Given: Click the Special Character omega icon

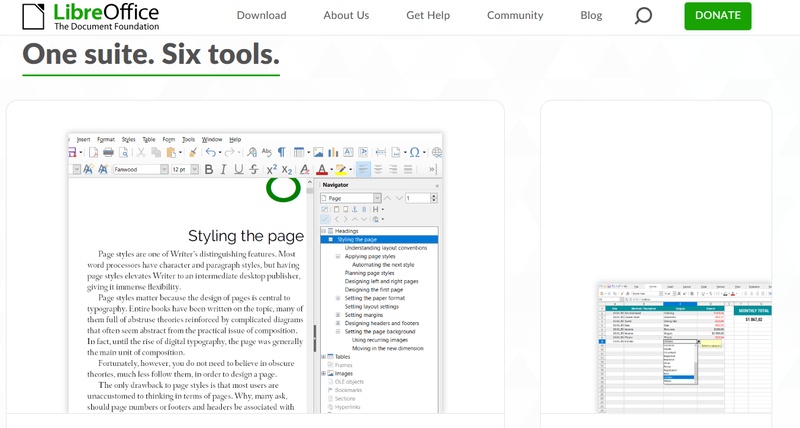Looking at the screenshot, I should [415, 152].
